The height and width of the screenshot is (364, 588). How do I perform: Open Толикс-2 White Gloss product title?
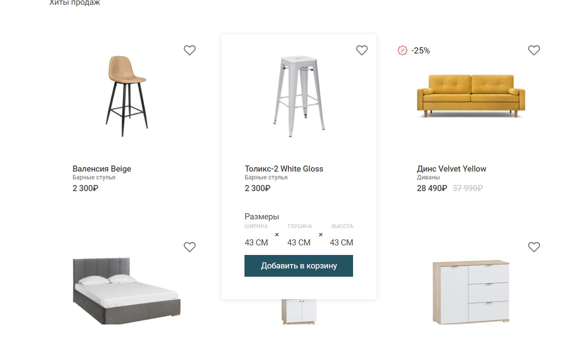point(284,169)
